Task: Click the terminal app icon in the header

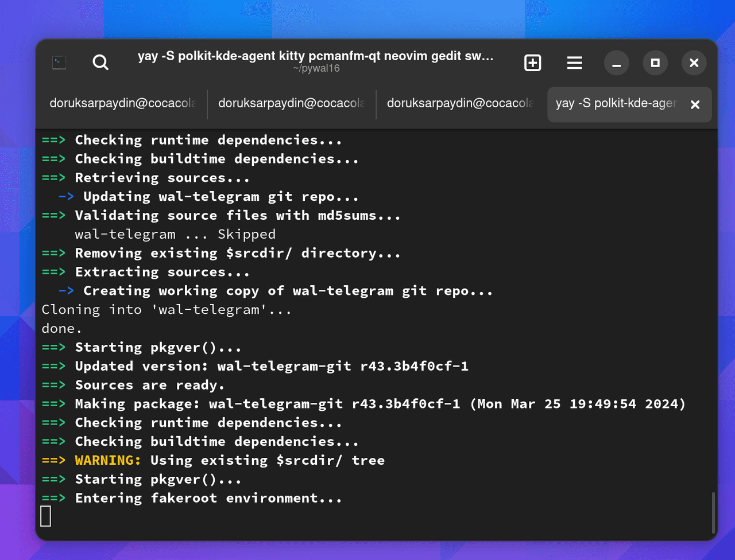Action: 59,63
